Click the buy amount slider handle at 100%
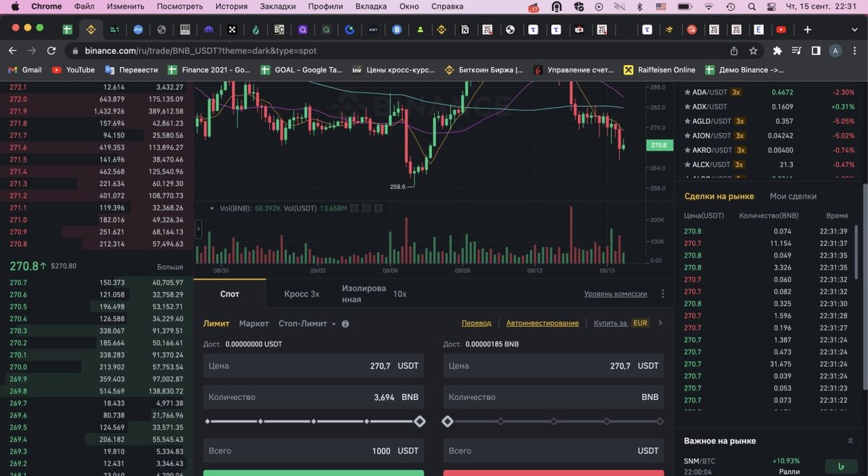The image size is (868, 476). coord(420,421)
